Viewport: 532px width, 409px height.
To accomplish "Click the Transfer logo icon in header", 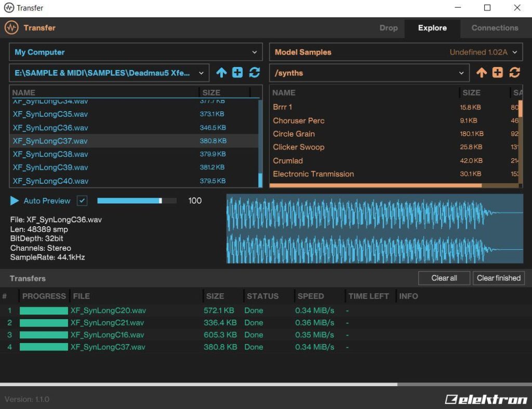I will tap(11, 28).
